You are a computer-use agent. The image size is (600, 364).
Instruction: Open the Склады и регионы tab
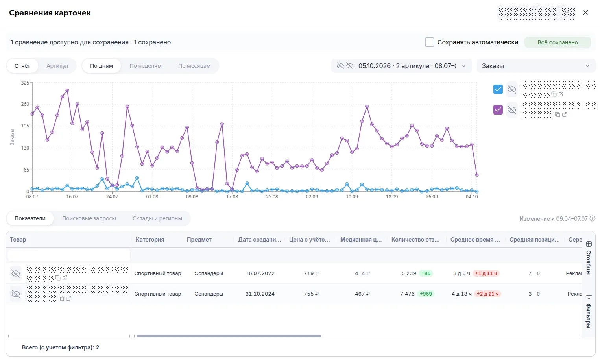click(x=157, y=218)
